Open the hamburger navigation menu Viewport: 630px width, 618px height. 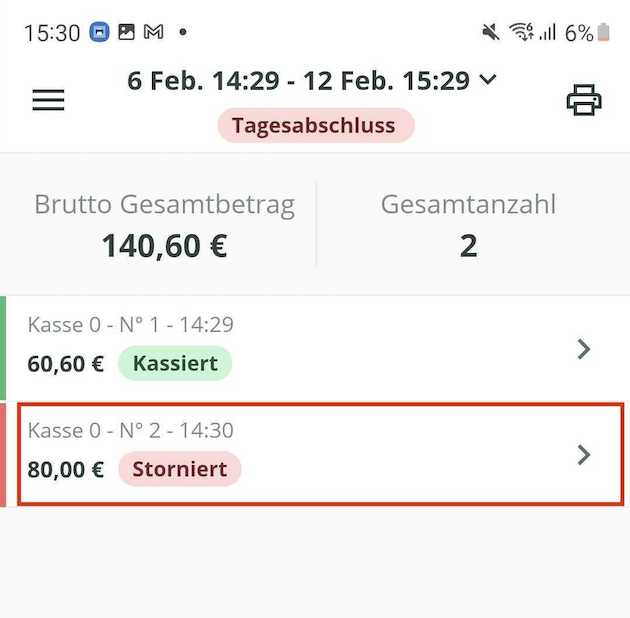click(48, 100)
